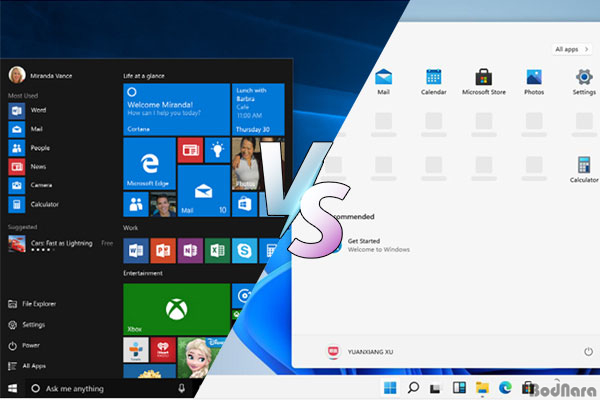Image resolution: width=600 pixels, height=400 pixels.
Task: Open the Disney Frozen tile
Action: coord(198,357)
